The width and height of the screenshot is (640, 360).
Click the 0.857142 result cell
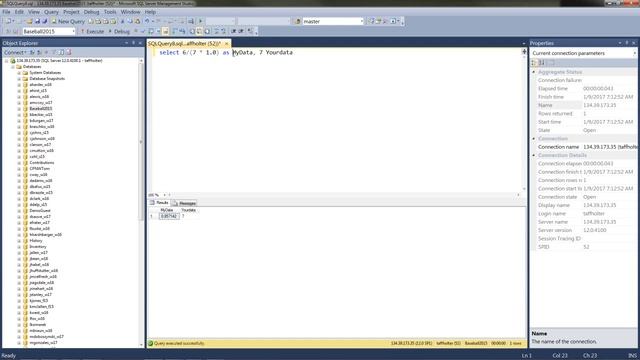[x=169, y=216]
